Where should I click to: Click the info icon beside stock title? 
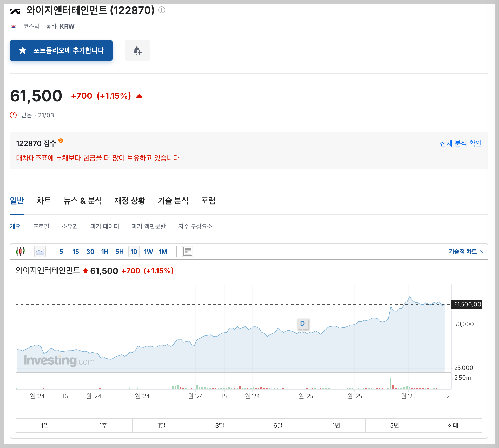tap(162, 10)
